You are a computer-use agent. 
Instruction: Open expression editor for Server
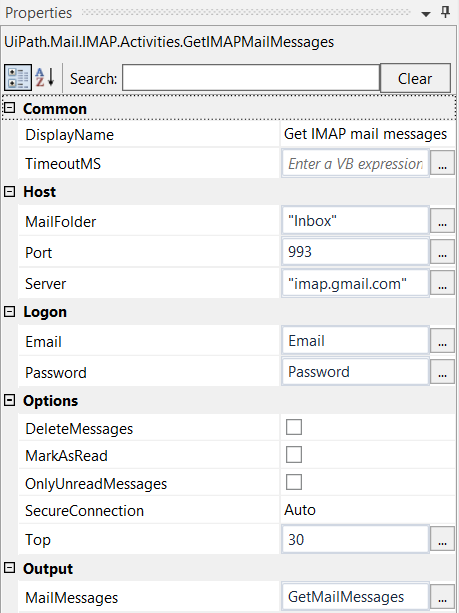coord(442,283)
